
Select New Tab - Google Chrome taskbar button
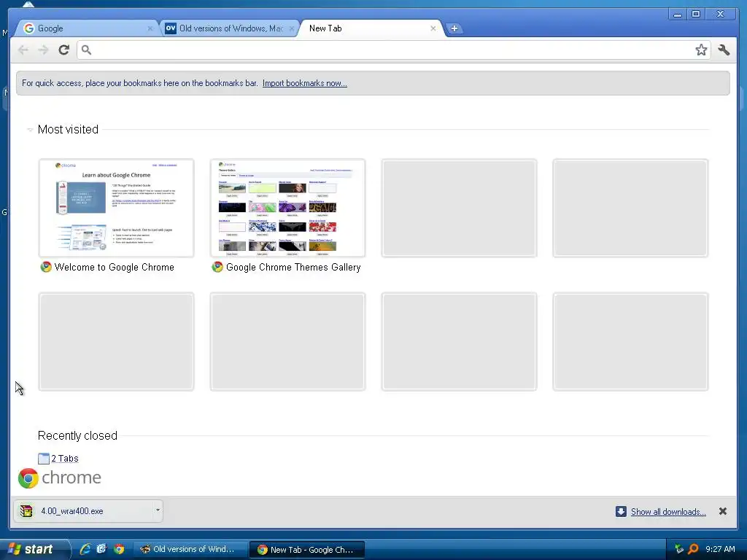307,550
